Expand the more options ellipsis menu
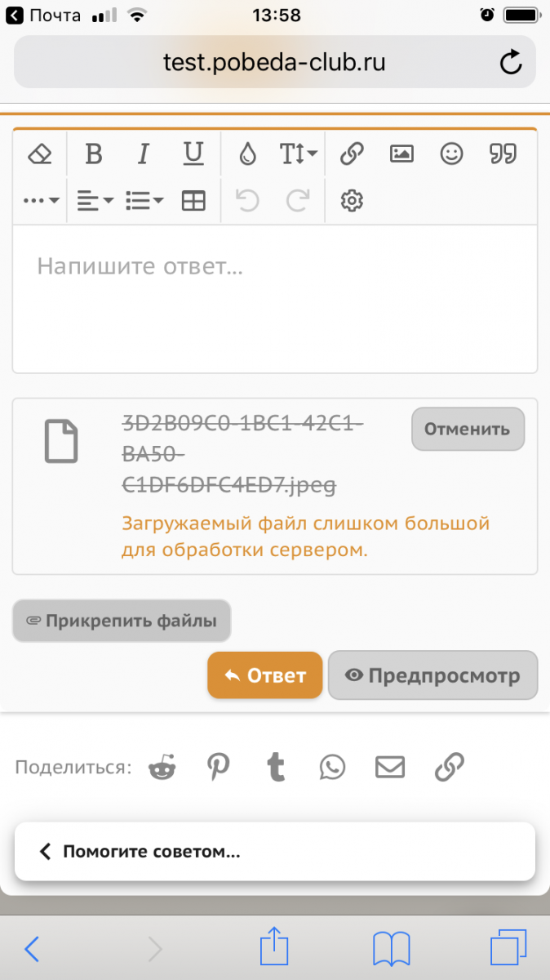The height and width of the screenshot is (980, 550). pos(41,201)
